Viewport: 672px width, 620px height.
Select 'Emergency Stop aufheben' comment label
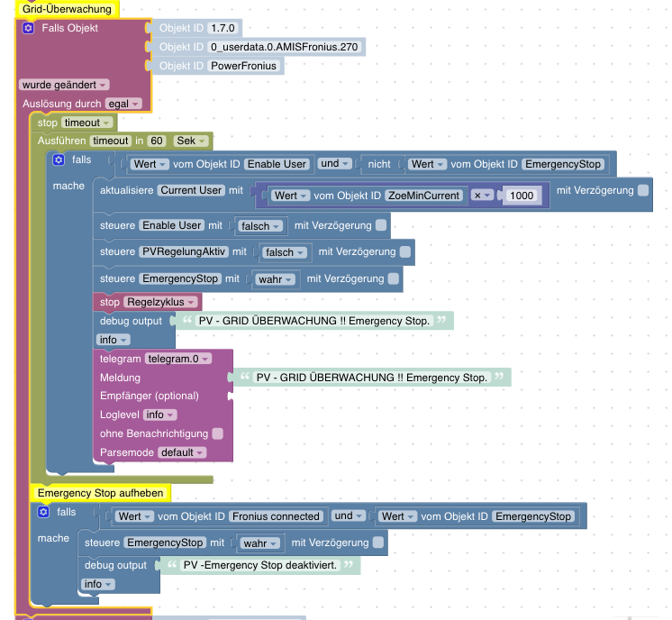[x=100, y=493]
